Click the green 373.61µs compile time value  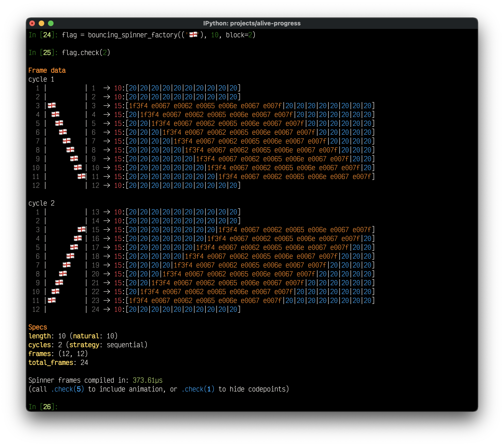coord(147,380)
